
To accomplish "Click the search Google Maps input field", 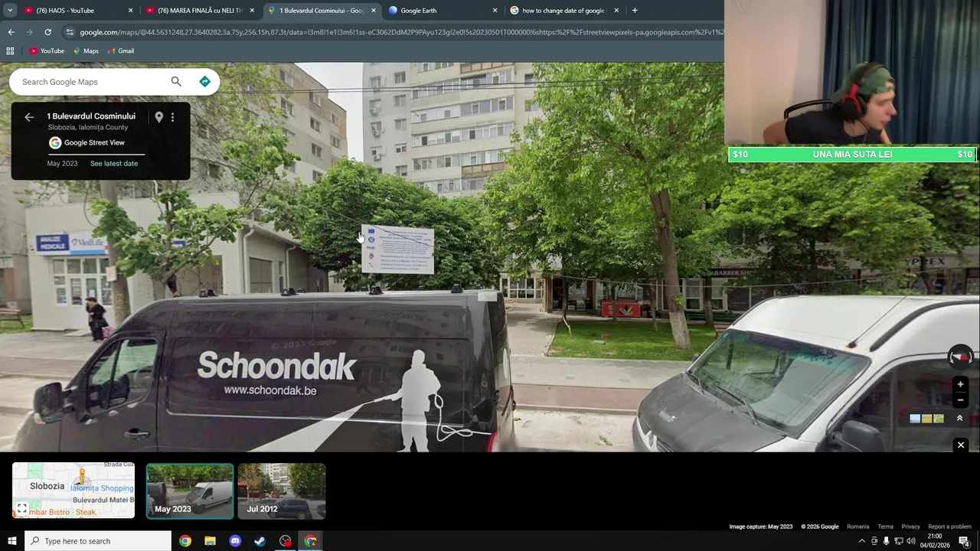I will coord(92,82).
